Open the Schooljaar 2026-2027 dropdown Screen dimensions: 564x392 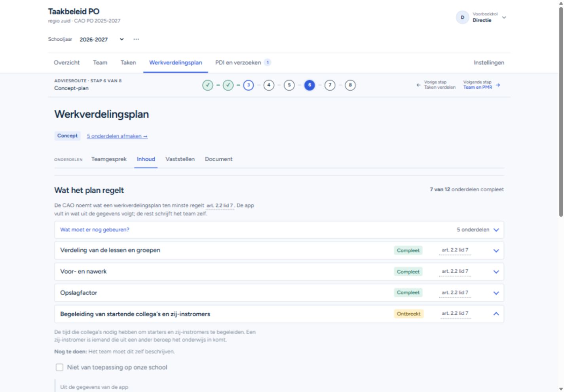(102, 39)
